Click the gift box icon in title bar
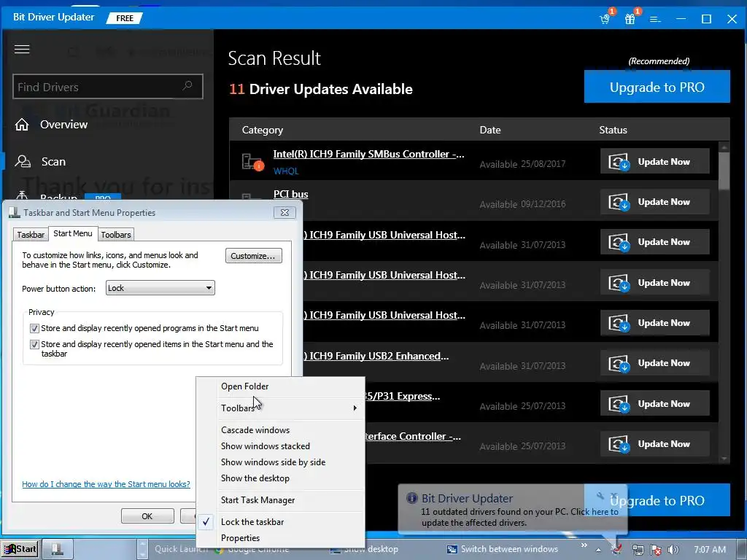Viewport: 747px width, 560px height. coord(630,19)
